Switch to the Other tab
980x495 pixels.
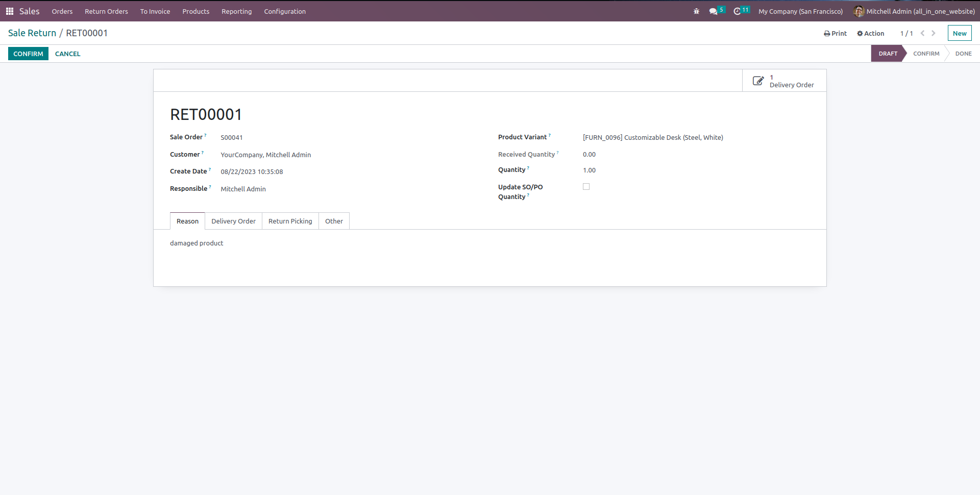pos(334,221)
